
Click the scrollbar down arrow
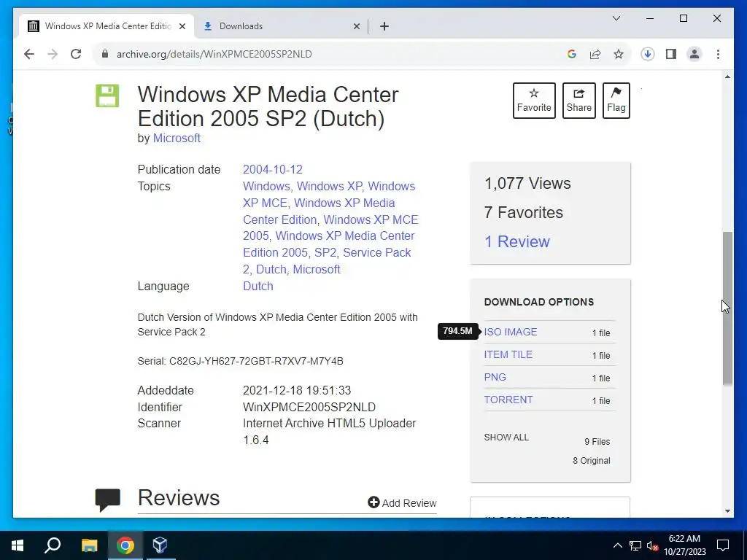[727, 511]
